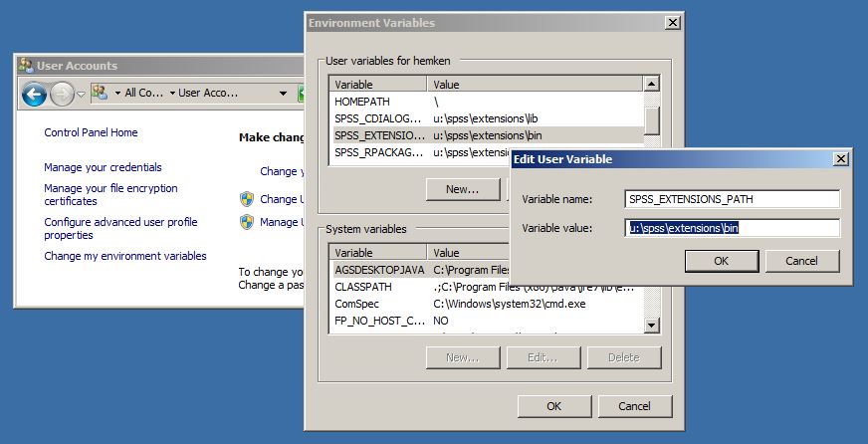Click 'u:\spss\extensions\lib' value cell
Screen dimensions: 868x444
point(486,118)
